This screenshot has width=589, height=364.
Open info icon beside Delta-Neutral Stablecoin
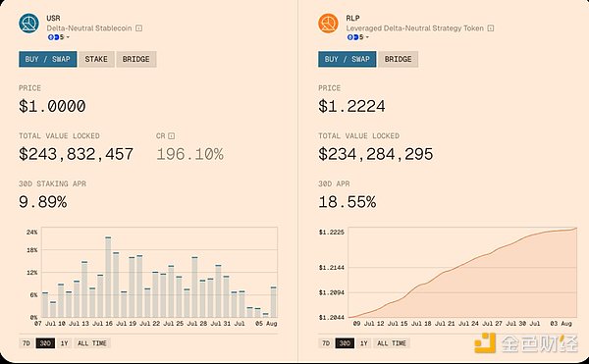(138, 28)
